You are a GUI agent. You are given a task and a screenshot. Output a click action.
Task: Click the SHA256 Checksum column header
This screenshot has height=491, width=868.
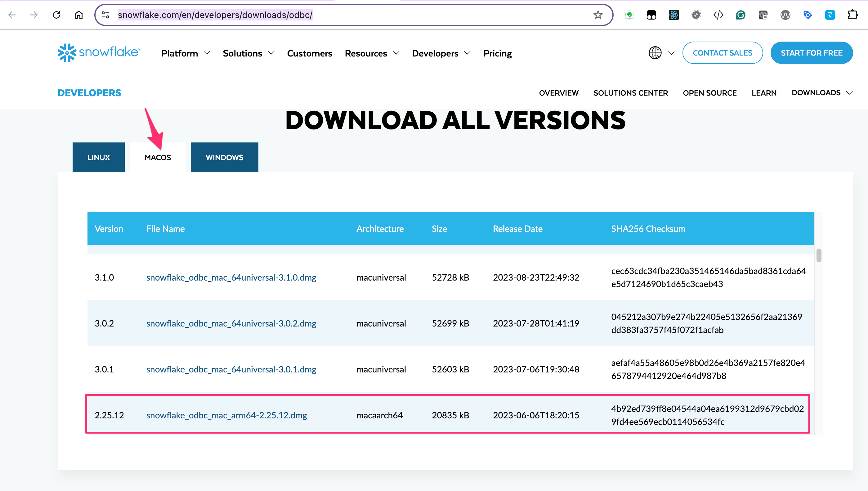pos(648,229)
